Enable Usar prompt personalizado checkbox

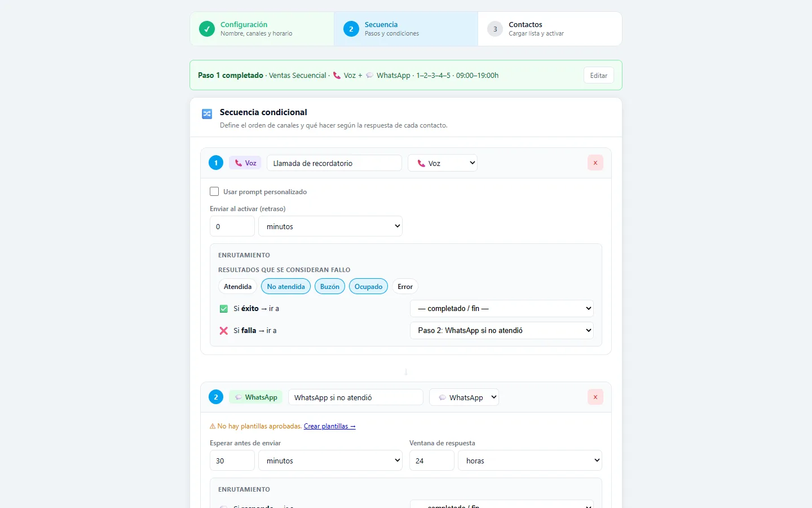214,191
